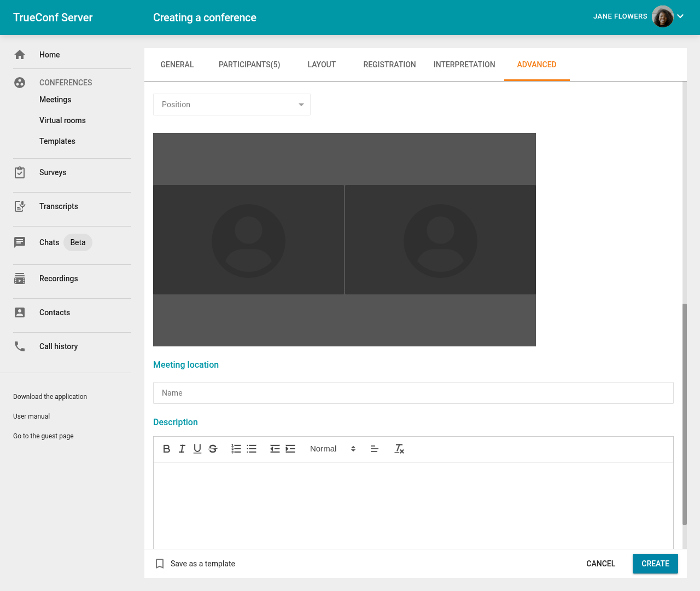Increase indent in description editor

point(290,449)
